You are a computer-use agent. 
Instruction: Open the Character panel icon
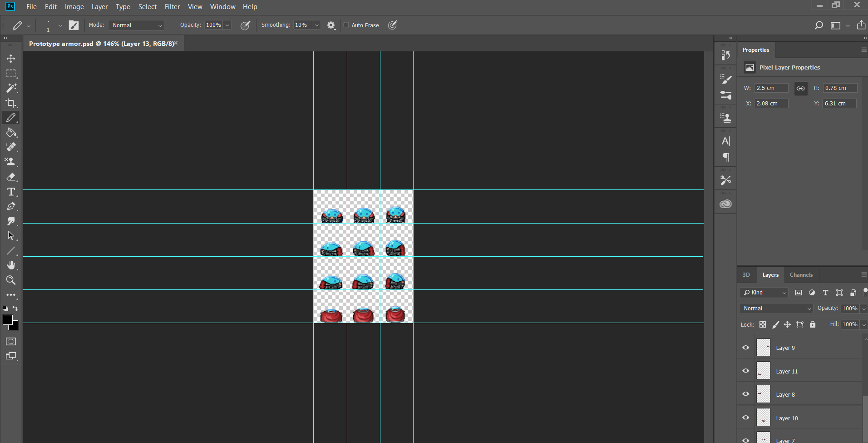click(x=725, y=141)
